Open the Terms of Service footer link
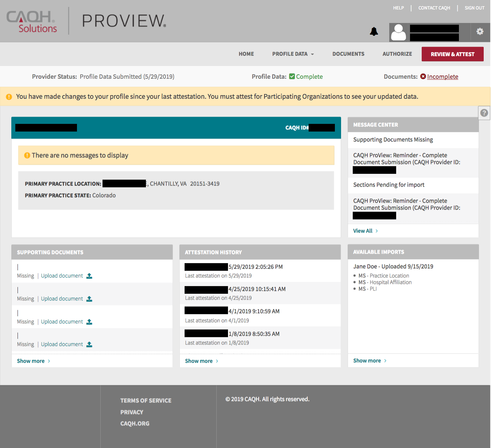This screenshot has width=491, height=448. pyautogui.click(x=146, y=401)
